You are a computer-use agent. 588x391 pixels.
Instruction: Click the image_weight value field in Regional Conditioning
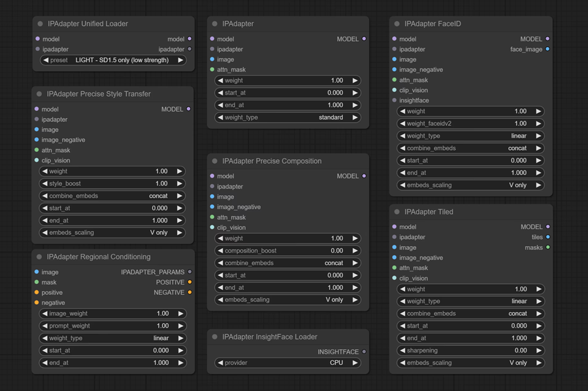[x=113, y=313]
